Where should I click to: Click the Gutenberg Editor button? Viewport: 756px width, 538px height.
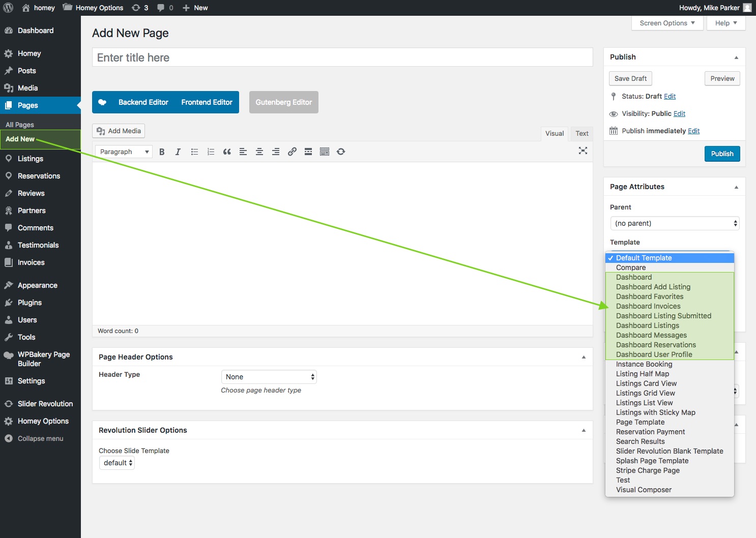(284, 102)
